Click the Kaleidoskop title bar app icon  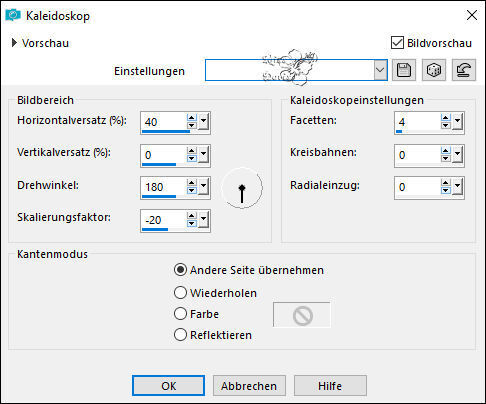pyautogui.click(x=13, y=15)
